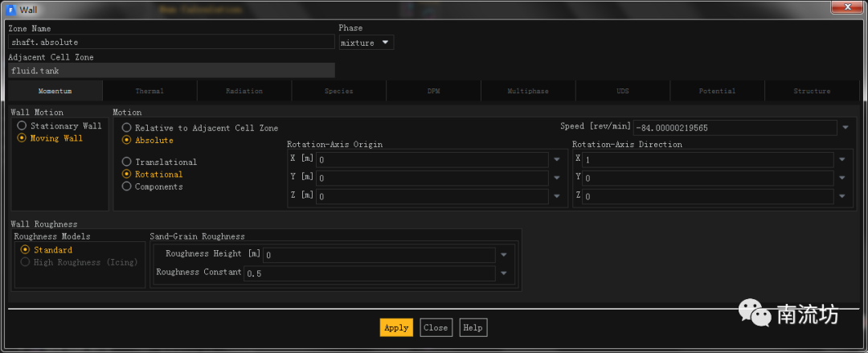868x353 pixels.
Task: Click the Fluent icon in title bar
Action: pyautogui.click(x=11, y=10)
